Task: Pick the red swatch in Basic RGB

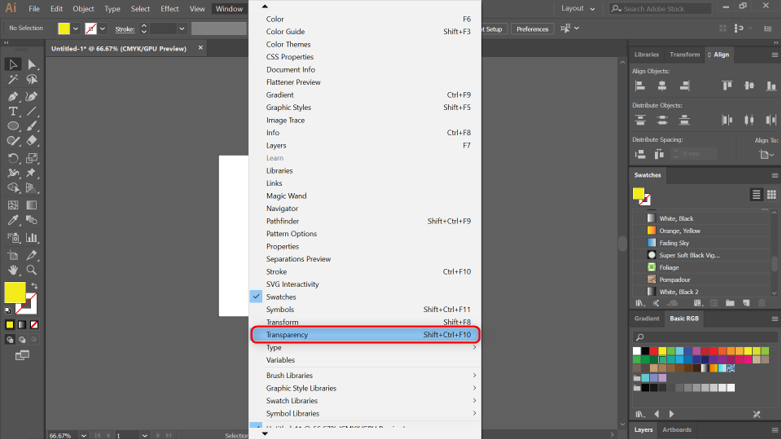Action: pos(653,351)
